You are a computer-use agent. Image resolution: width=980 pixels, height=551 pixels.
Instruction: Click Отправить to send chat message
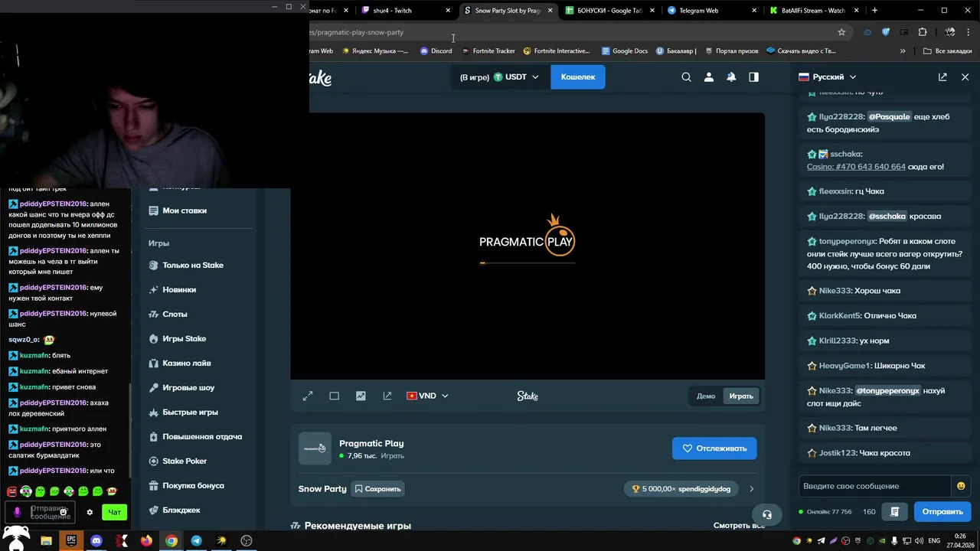point(942,511)
